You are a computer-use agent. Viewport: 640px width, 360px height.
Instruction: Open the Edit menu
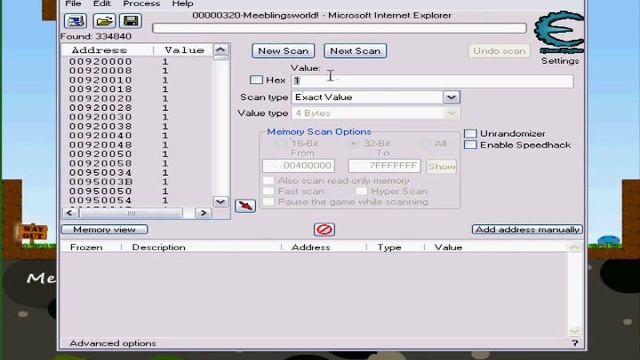[102, 4]
